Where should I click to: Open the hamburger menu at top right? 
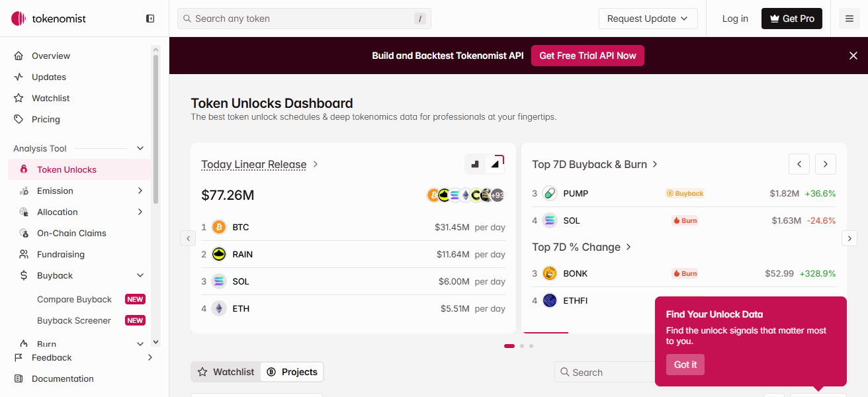[x=849, y=19]
